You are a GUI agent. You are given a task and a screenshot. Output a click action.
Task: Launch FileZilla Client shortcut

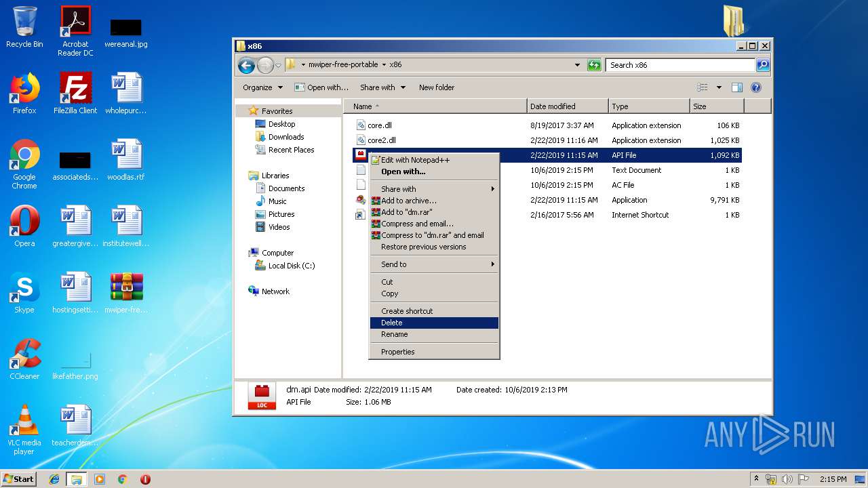tap(75, 94)
